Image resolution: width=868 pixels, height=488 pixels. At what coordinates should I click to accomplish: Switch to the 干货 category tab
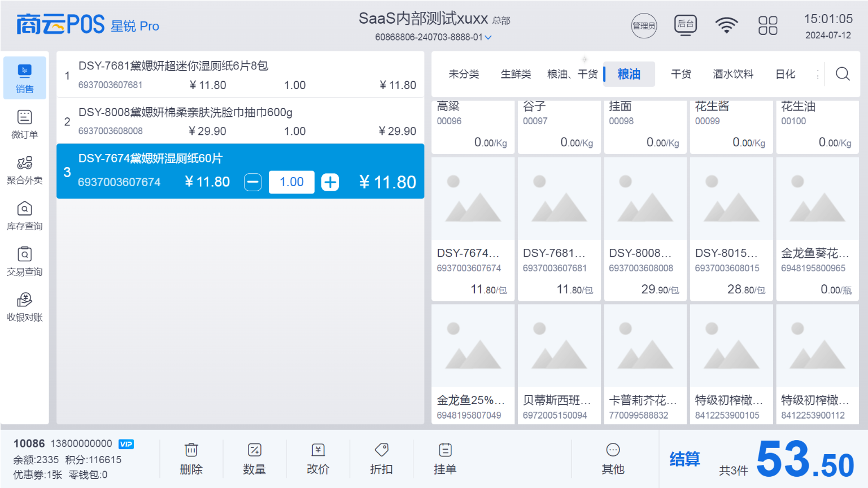681,74
